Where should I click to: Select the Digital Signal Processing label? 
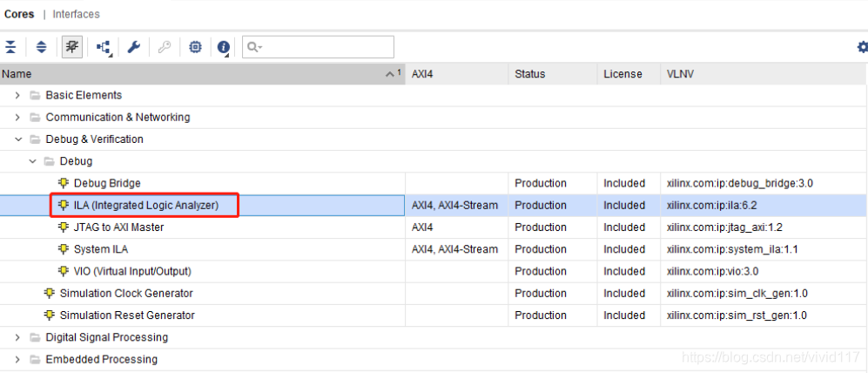[x=107, y=337]
